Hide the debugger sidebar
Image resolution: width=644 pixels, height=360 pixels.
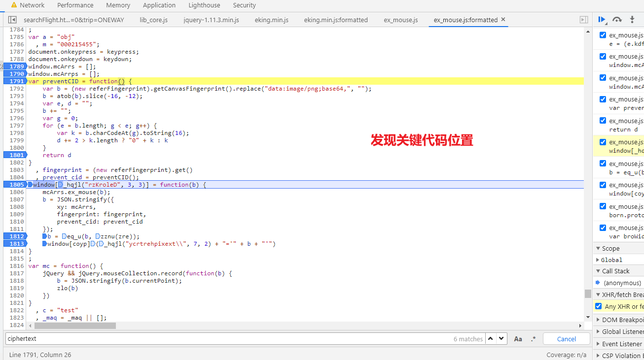click(583, 20)
